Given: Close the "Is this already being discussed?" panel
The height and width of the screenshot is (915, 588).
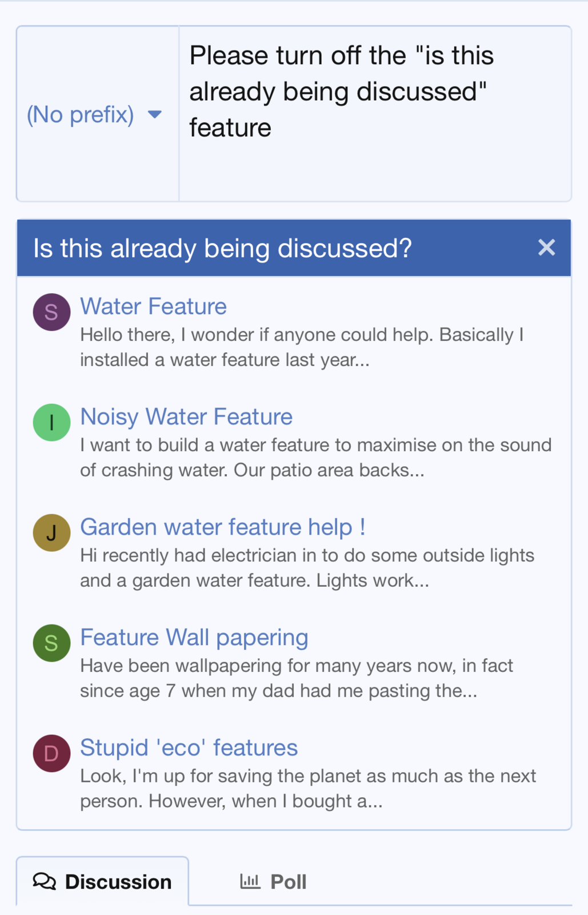Looking at the screenshot, I should tap(546, 248).
